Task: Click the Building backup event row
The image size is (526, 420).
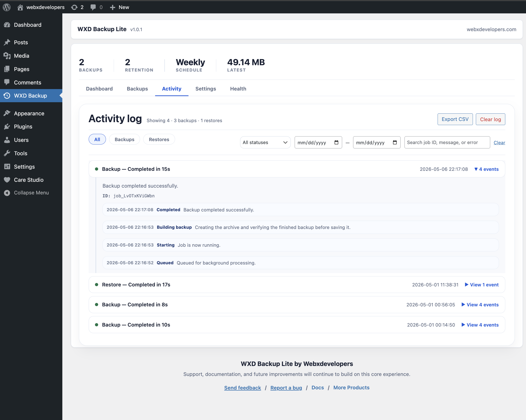Action: (301, 227)
